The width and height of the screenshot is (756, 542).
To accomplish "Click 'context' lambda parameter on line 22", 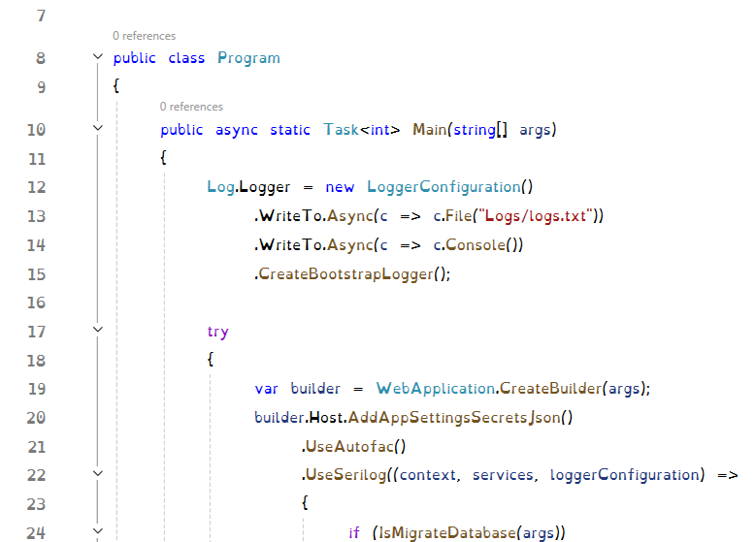I will (x=428, y=475).
